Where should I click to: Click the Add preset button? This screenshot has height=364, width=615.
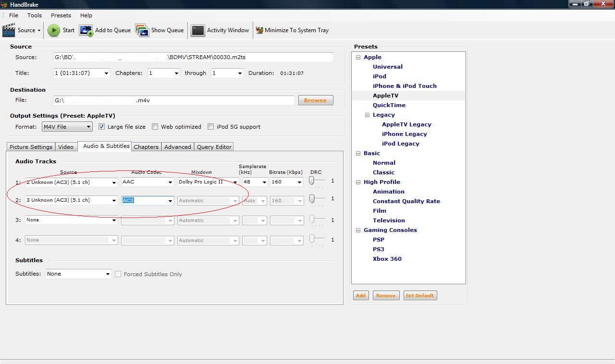pos(361,296)
